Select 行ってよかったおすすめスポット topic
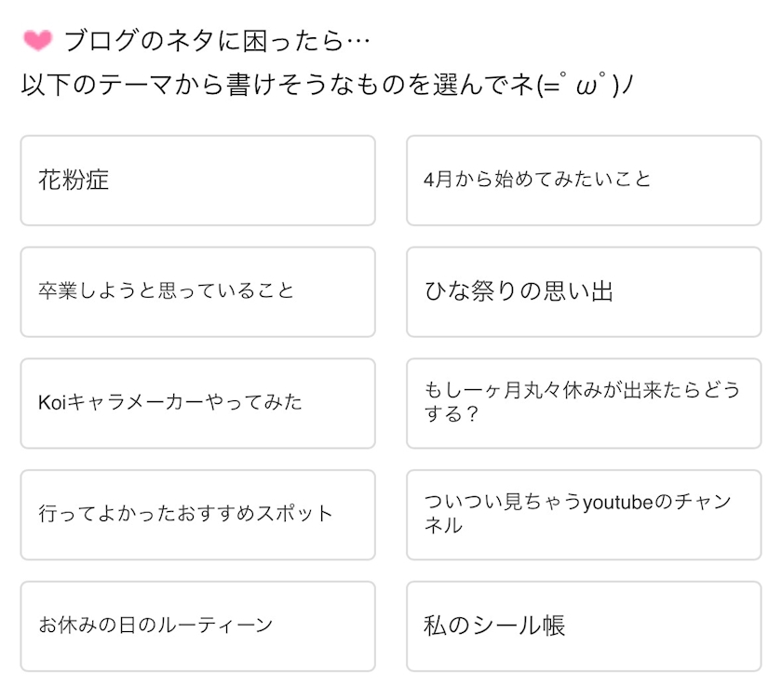782x700 pixels. (x=197, y=515)
